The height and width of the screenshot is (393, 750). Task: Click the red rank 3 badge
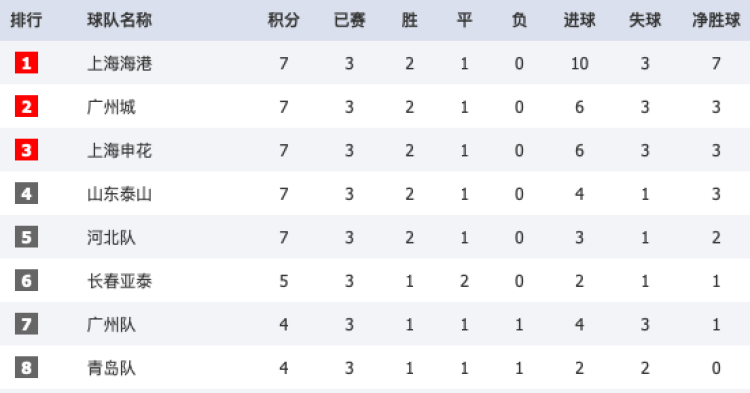coord(26,150)
